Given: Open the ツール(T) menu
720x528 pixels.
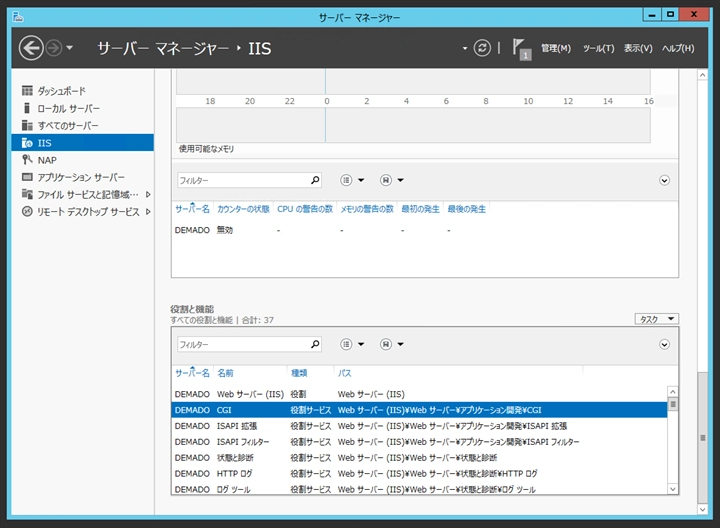Looking at the screenshot, I should pos(598,48).
